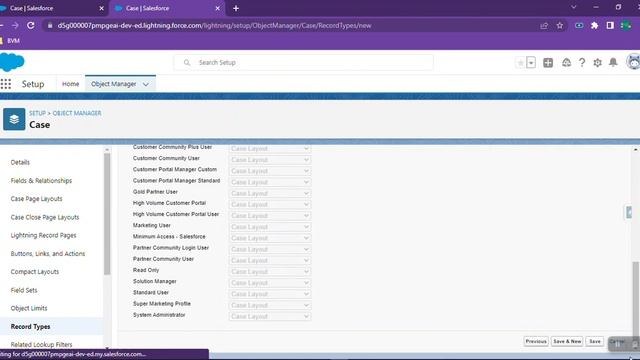640x360 pixels.
Task: Open the Setup gear icon
Action: point(598,62)
